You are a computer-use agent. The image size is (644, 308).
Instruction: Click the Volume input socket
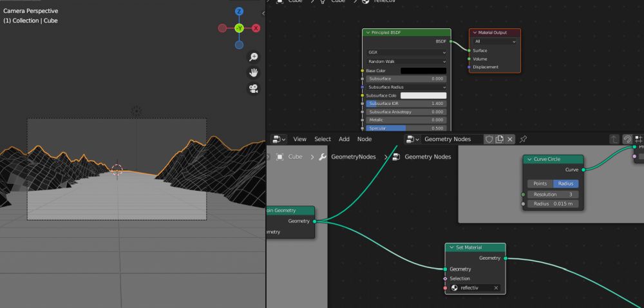point(469,59)
